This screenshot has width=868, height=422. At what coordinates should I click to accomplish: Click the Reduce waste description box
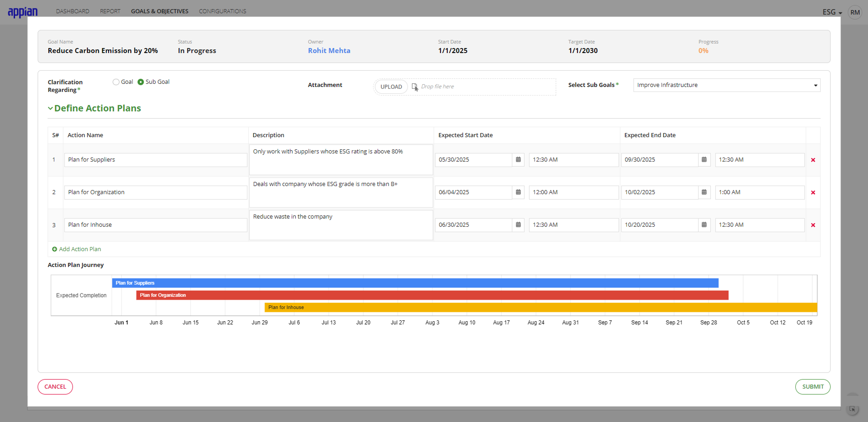(x=341, y=225)
